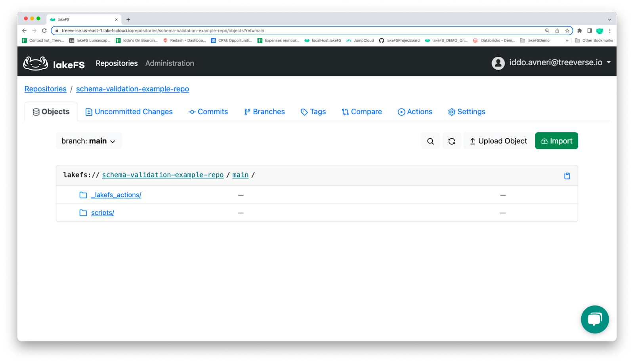The height and width of the screenshot is (364, 634).
Task: Click the schema-validation-example-repo breadcrumb link
Action: coord(133,89)
